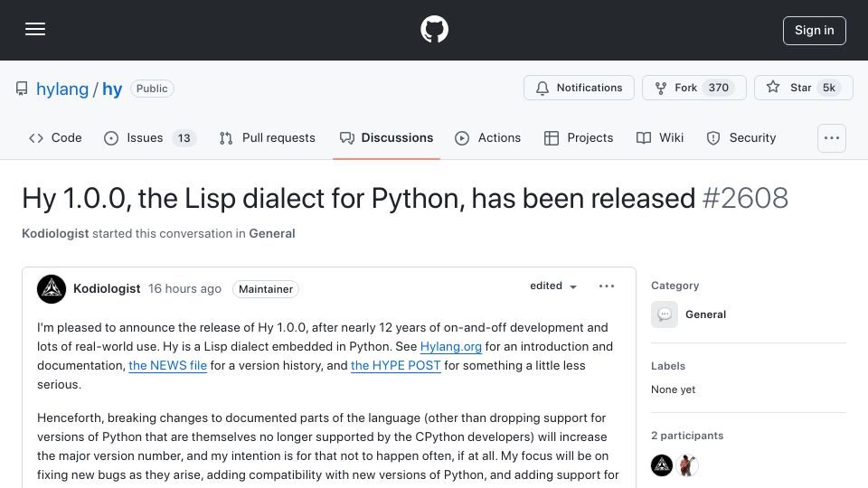This screenshot has height=488, width=868.
Task: Open the hamburger navigation menu
Action: (x=35, y=29)
